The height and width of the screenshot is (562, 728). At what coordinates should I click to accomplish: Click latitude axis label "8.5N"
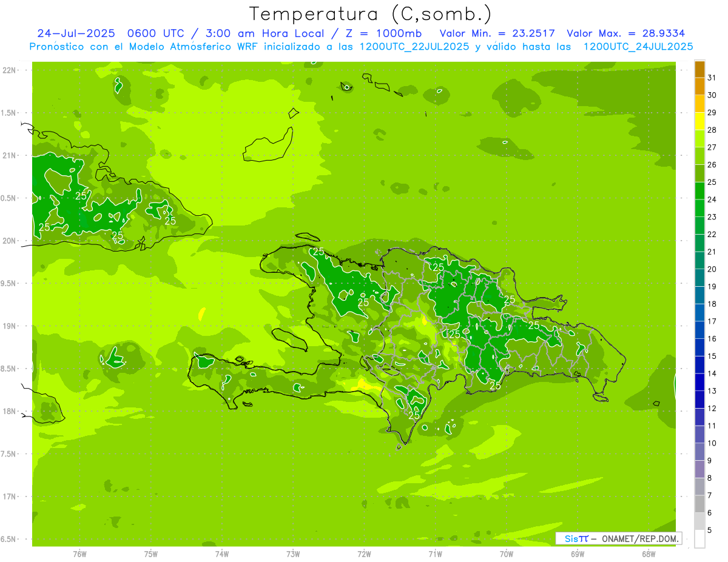(9, 369)
